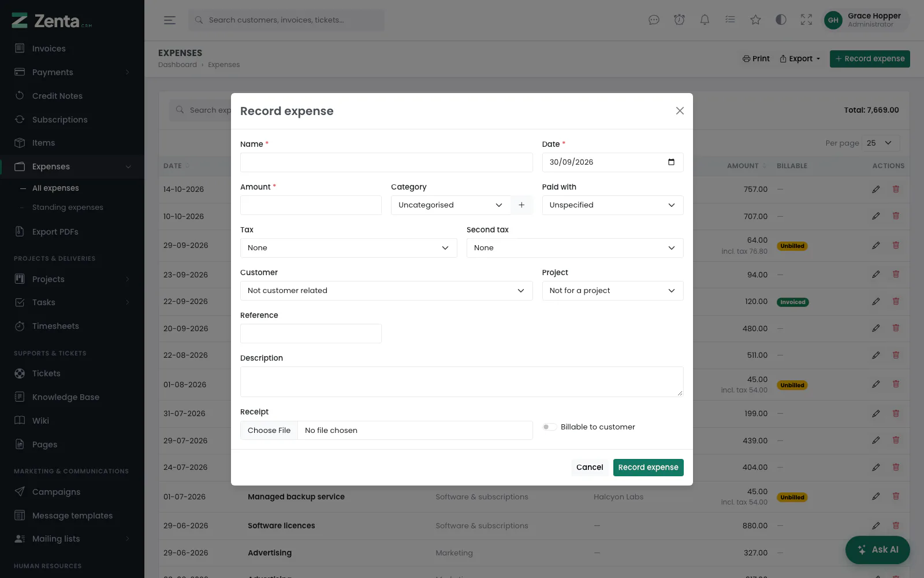Screen dimensions: 924x578
Task: Collapse sidebar with hamburger menu icon
Action: pyautogui.click(x=170, y=20)
